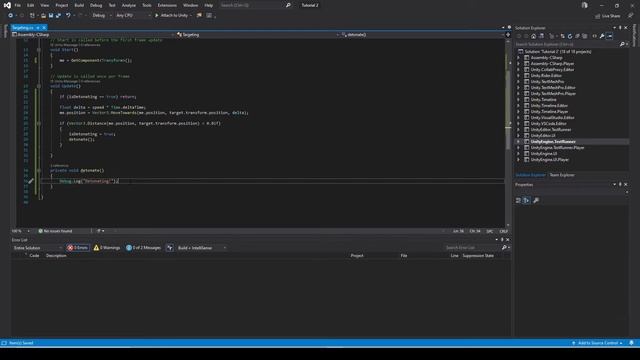This screenshot has width=640, height=360.
Task: Click the Attach to Unity button
Action: pos(173,16)
